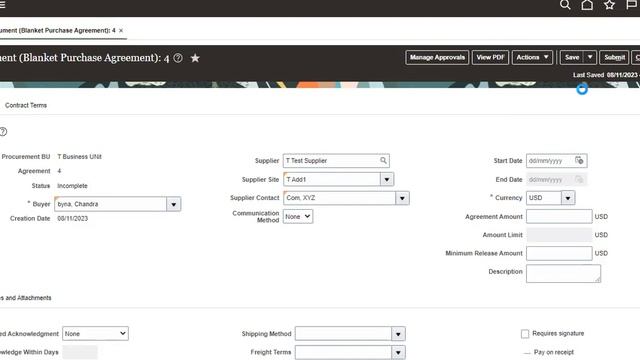640x360 pixels.
Task: Click the Minimum Release Amount field
Action: (x=559, y=253)
